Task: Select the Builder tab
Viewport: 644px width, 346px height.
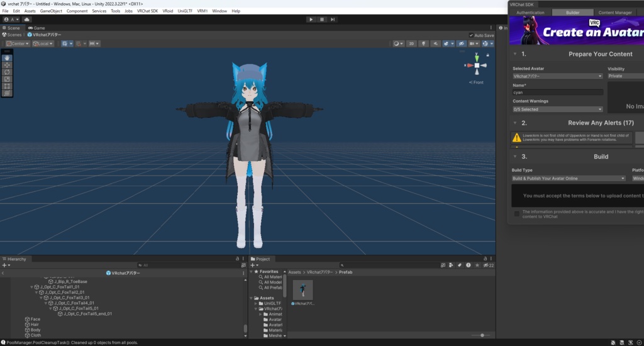Action: coord(572,13)
